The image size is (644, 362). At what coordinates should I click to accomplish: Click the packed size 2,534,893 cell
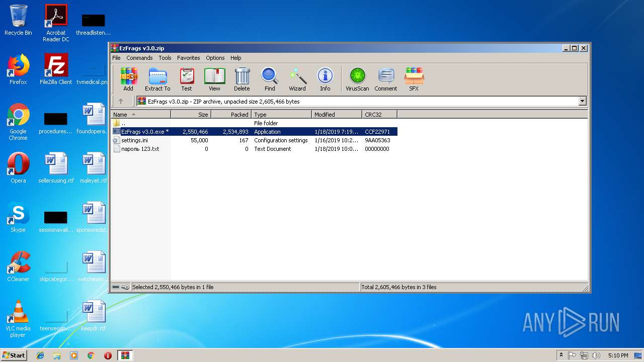(x=235, y=132)
